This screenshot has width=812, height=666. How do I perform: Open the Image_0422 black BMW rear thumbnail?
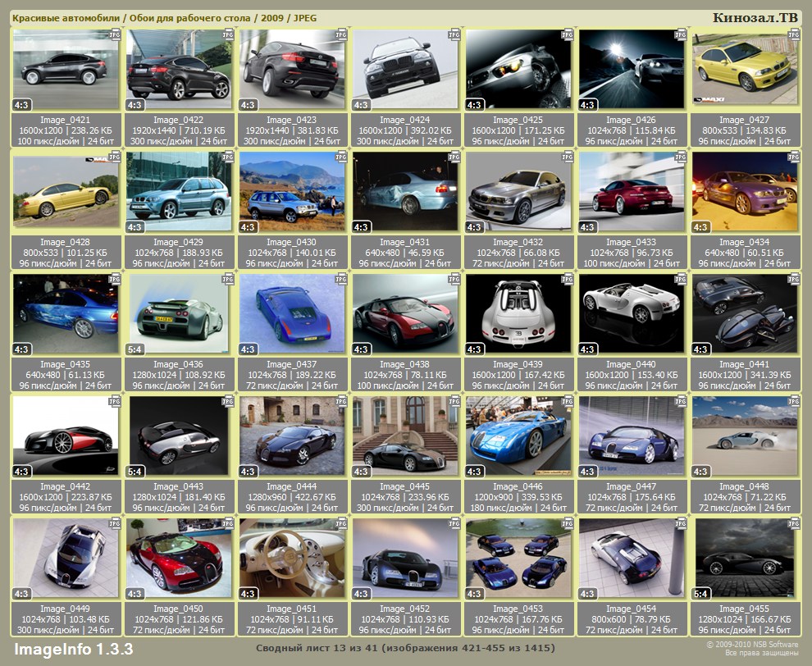pyautogui.click(x=179, y=70)
